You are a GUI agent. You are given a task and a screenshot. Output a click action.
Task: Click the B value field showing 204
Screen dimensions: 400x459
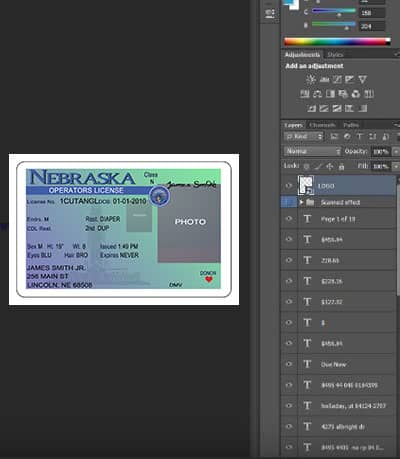[372, 26]
